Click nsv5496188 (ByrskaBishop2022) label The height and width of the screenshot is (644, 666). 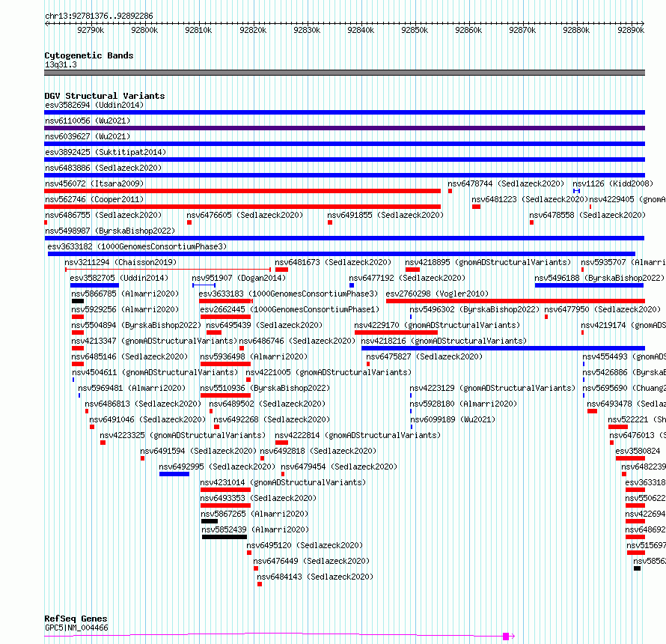(599, 278)
